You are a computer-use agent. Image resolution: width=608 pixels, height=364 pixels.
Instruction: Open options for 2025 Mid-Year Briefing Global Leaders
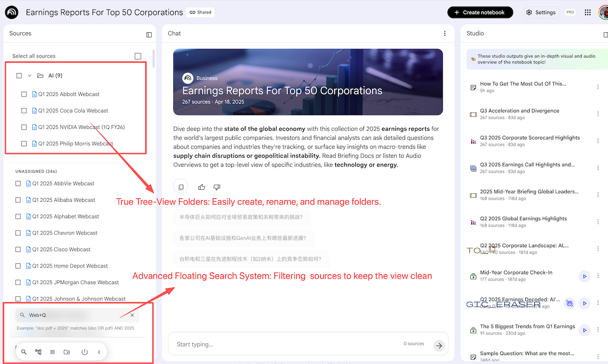point(598,195)
